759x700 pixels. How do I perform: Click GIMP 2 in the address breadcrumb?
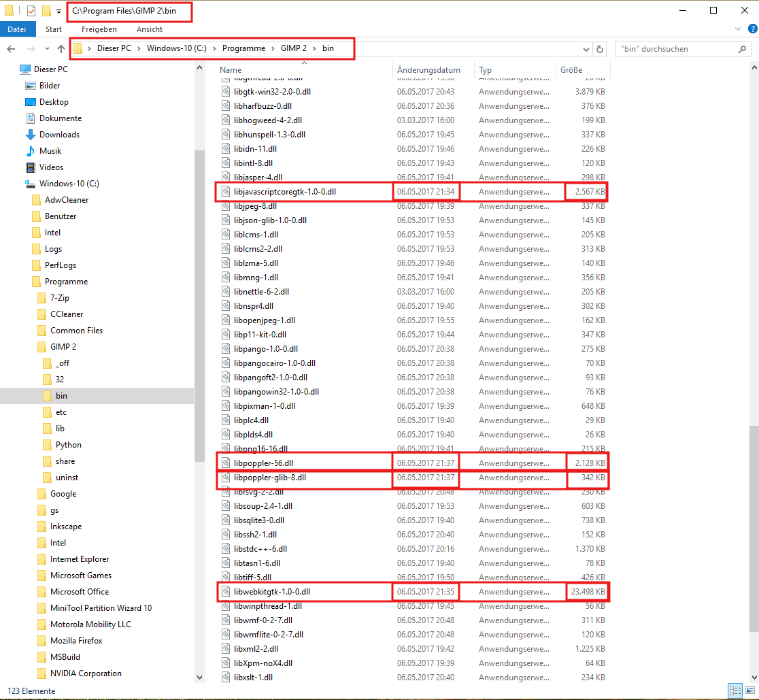pos(294,48)
